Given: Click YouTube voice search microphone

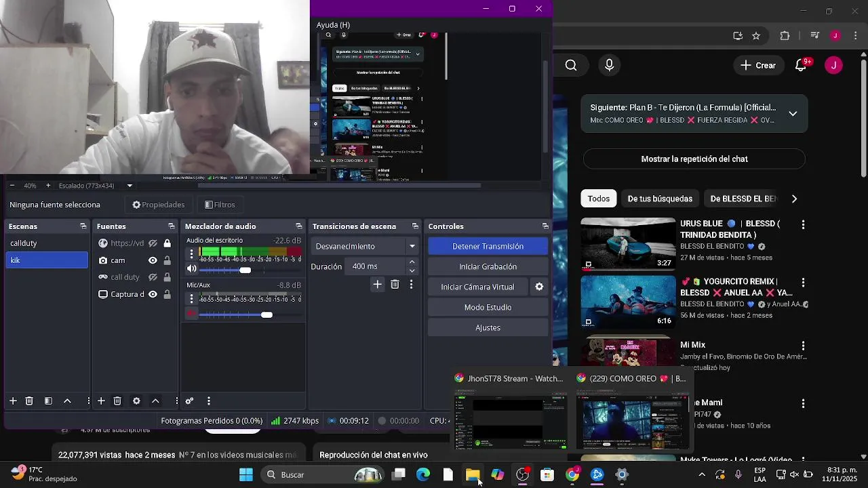Looking at the screenshot, I should tap(609, 65).
